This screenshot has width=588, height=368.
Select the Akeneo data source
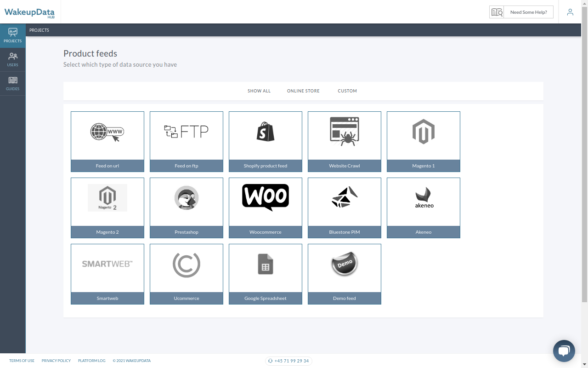pyautogui.click(x=423, y=207)
